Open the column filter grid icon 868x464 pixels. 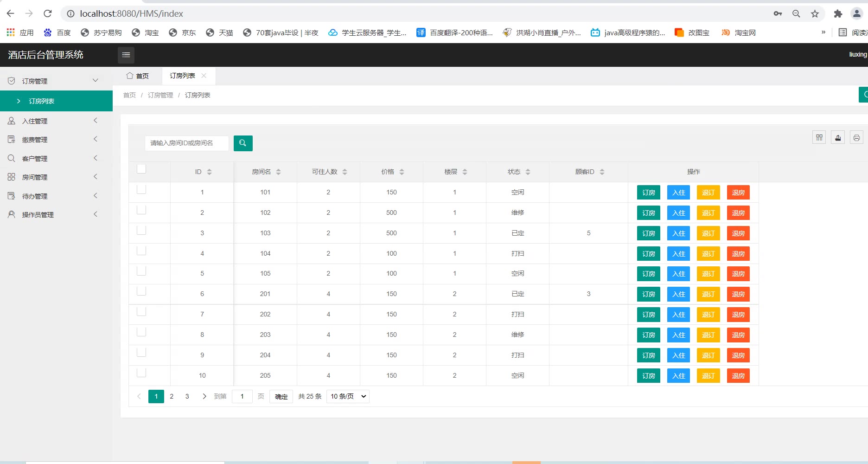819,138
